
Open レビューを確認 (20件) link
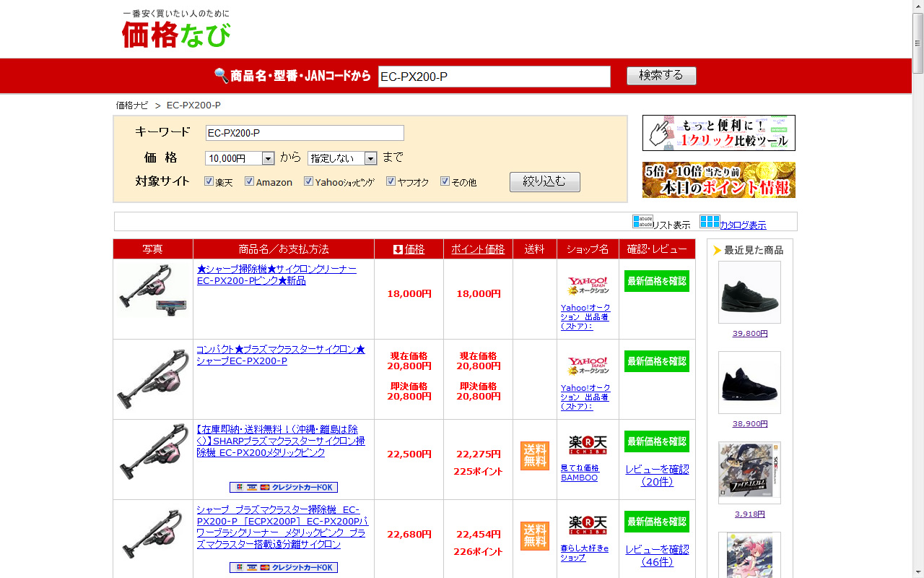coord(657,475)
